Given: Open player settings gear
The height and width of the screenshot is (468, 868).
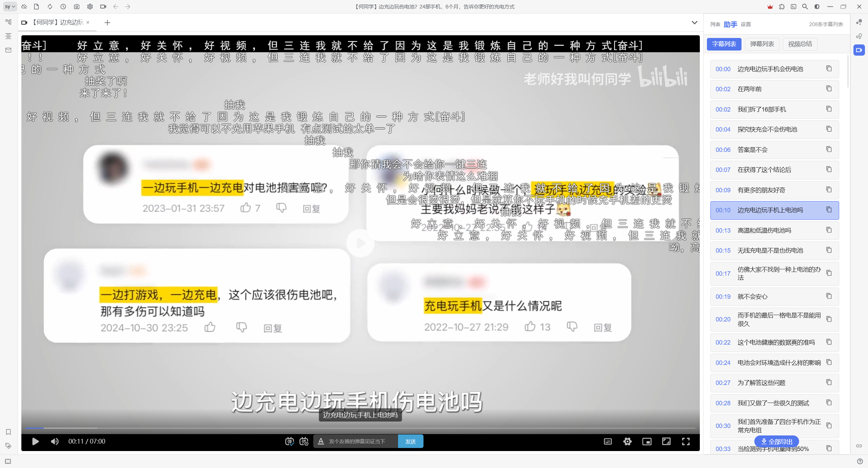Looking at the screenshot, I should click(627, 441).
